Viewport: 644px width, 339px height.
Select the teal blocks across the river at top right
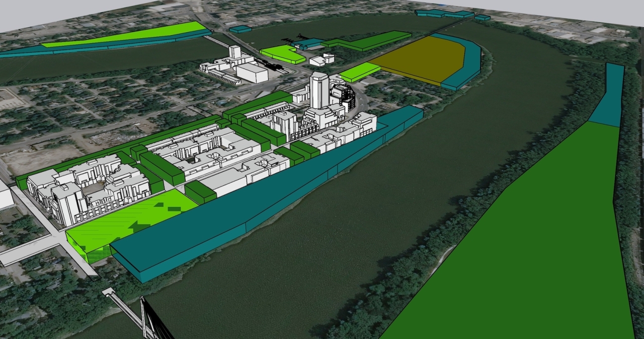click(x=443, y=13)
